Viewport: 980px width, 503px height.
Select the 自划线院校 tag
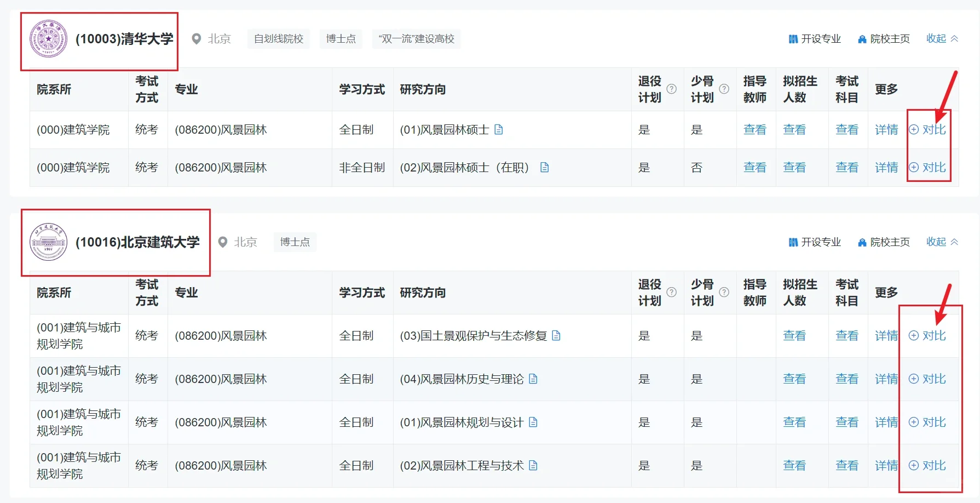coord(279,39)
